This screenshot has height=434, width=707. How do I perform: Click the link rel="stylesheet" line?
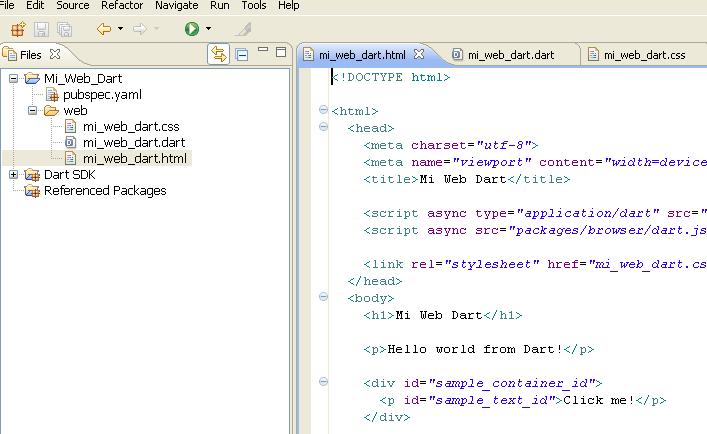535,264
